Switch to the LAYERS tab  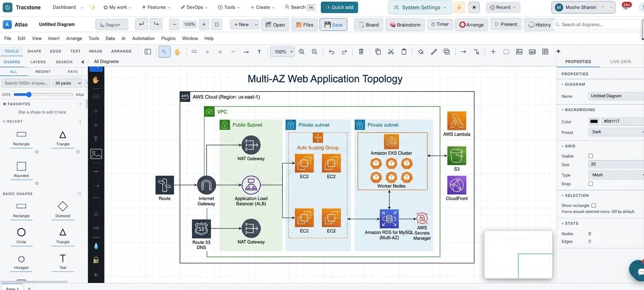tap(38, 62)
